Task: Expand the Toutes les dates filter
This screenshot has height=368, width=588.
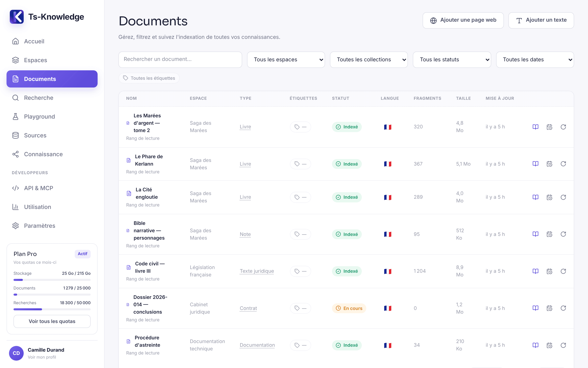Action: tap(535, 60)
